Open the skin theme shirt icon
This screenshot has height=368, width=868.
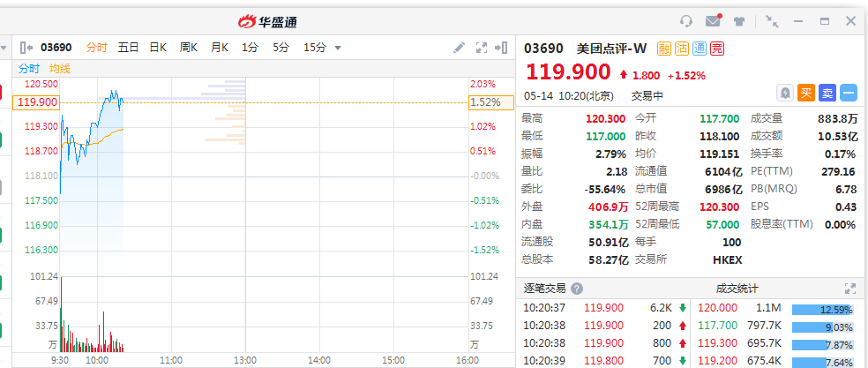[x=738, y=21]
